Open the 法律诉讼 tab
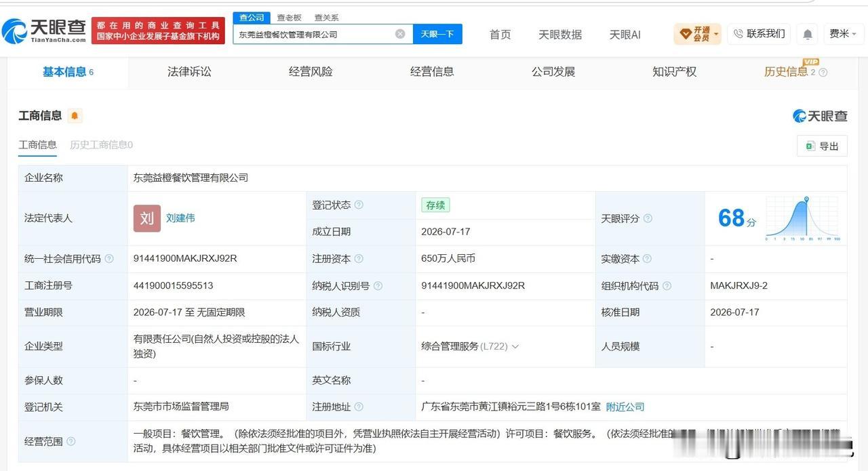Image resolution: width=868 pixels, height=471 pixels. pyautogui.click(x=189, y=72)
